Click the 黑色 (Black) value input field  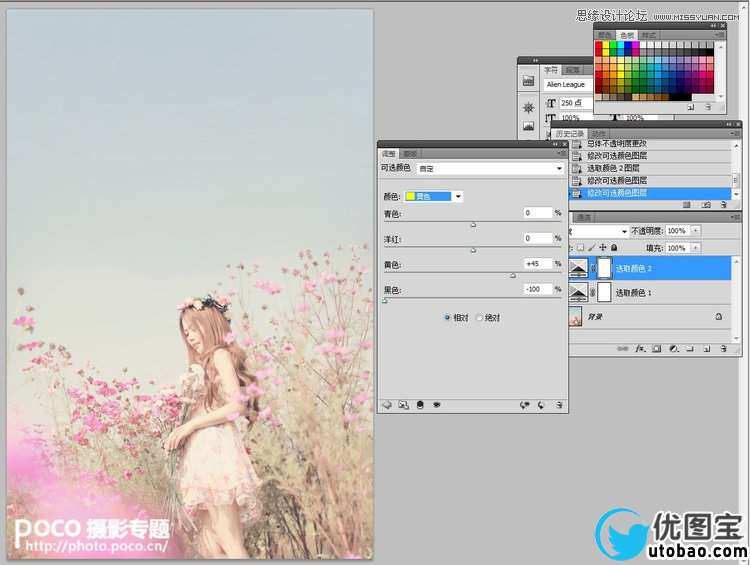click(x=538, y=289)
